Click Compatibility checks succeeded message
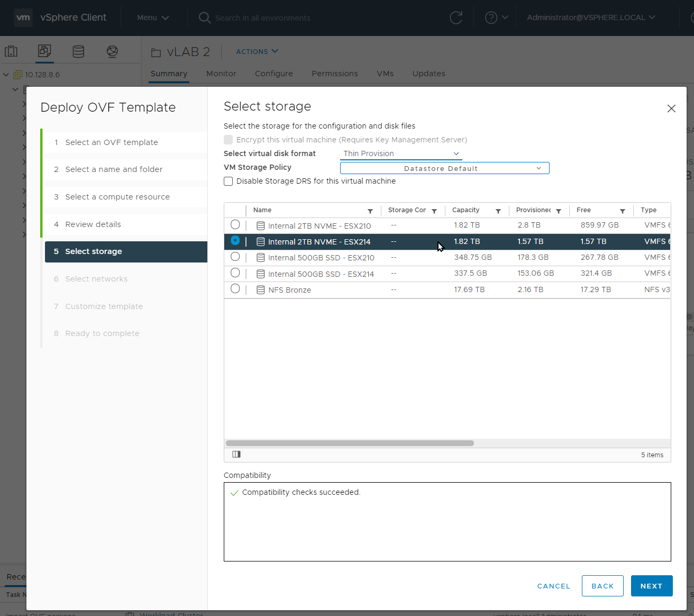The width and height of the screenshot is (694, 616). pos(301,492)
